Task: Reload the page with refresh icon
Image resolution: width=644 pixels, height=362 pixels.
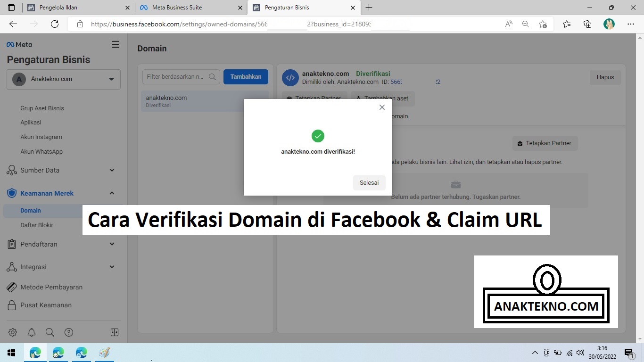Action: click(55, 24)
